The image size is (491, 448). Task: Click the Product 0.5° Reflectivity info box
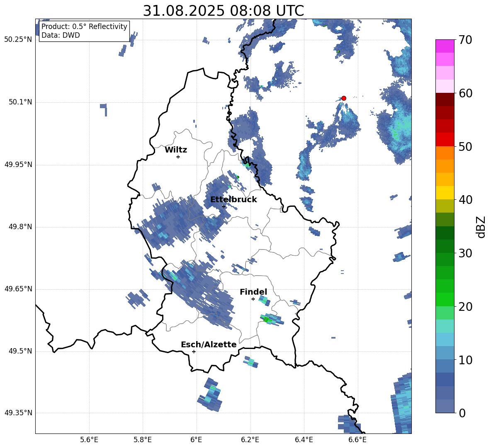tap(84, 31)
